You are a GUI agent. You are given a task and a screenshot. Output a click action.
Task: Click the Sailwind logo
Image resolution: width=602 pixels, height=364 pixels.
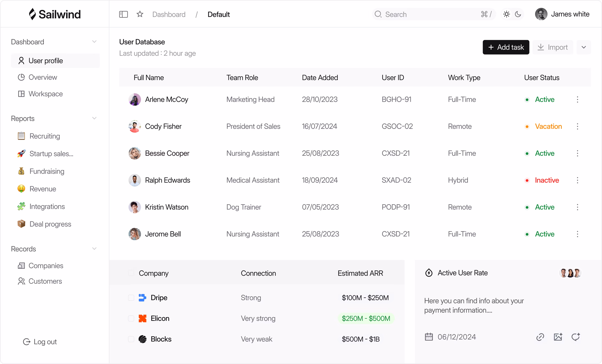tap(55, 14)
